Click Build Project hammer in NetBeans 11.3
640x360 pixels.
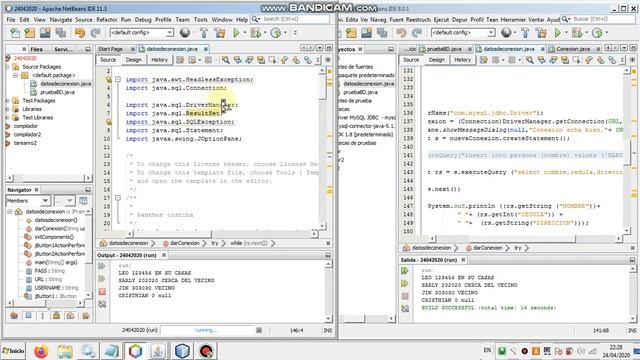204,33
